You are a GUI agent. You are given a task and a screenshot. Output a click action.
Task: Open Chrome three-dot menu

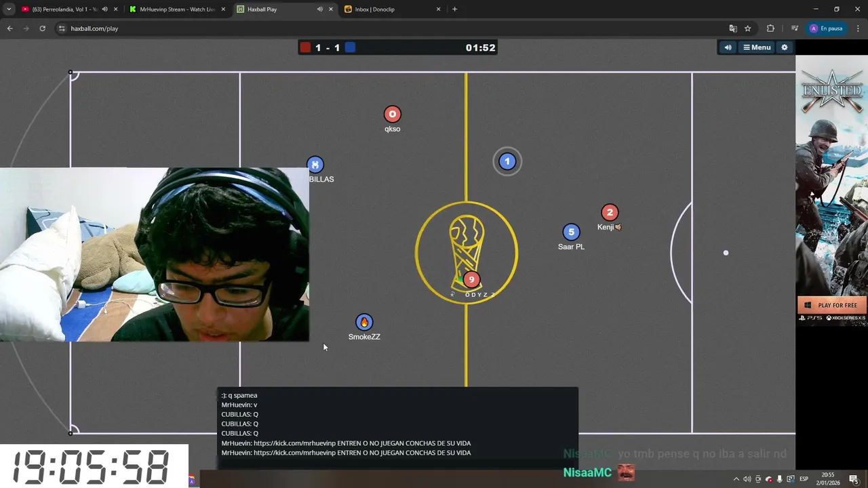[858, 28]
